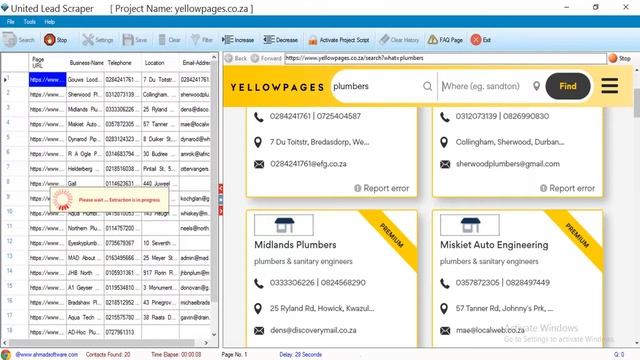Select the MAD About cell in row 13
The width and height of the screenshot is (640, 360).
coord(85,258)
